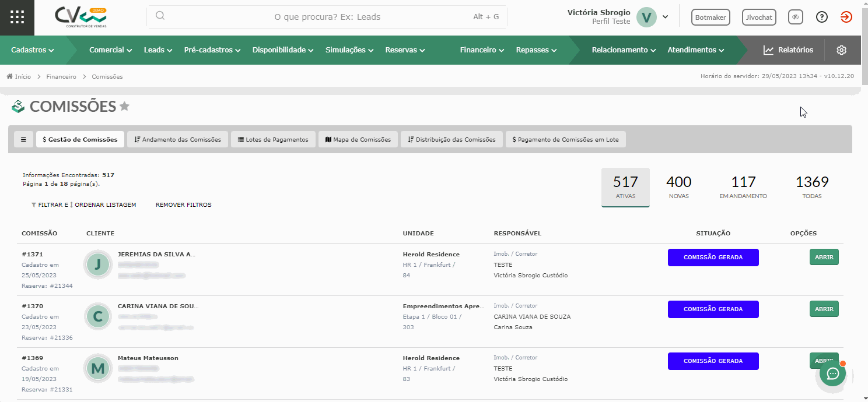868x402 pixels.
Task: Switch to Mapa de Comissões tab
Action: click(358, 139)
